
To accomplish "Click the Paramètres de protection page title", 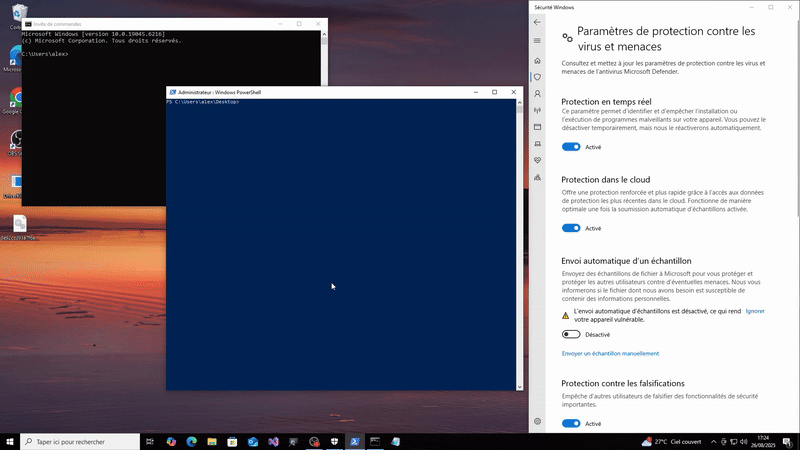I will [x=666, y=39].
